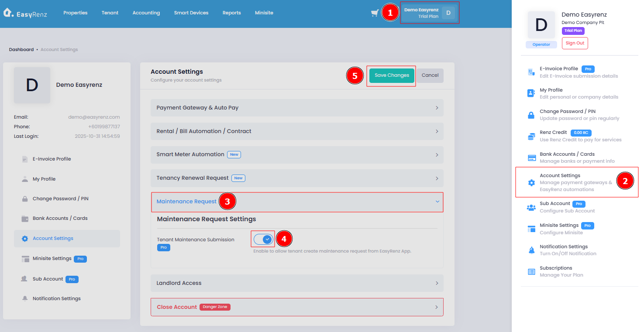The height and width of the screenshot is (332, 644).
Task: Click the Renz Credit coins icon
Action: 531,136
